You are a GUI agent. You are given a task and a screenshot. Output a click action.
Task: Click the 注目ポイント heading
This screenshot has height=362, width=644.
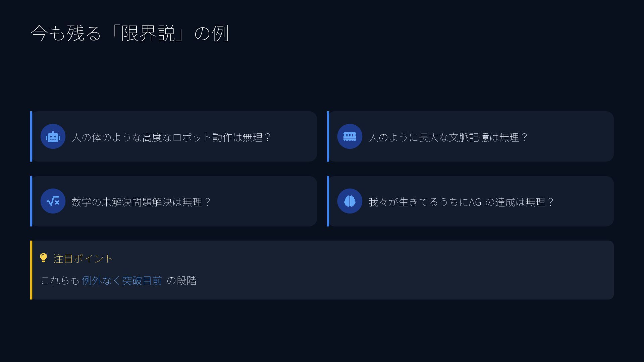tap(83, 258)
